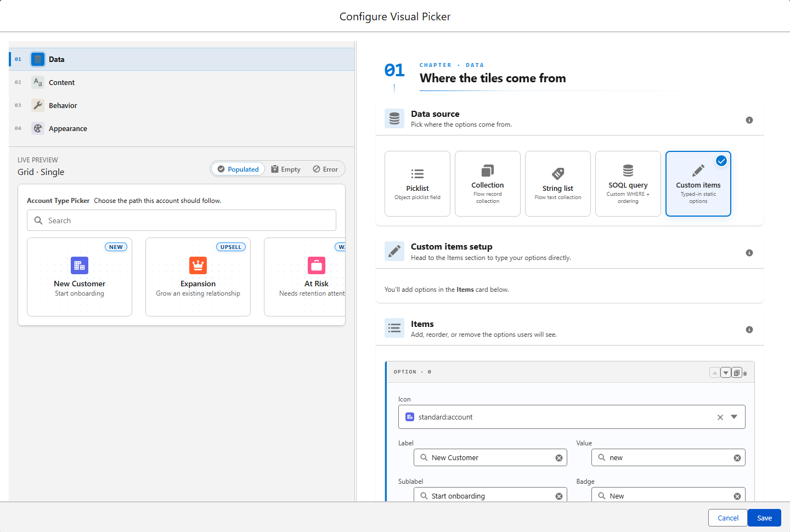Switch the live preview to Empty state
790x532 pixels.
pyautogui.click(x=286, y=169)
